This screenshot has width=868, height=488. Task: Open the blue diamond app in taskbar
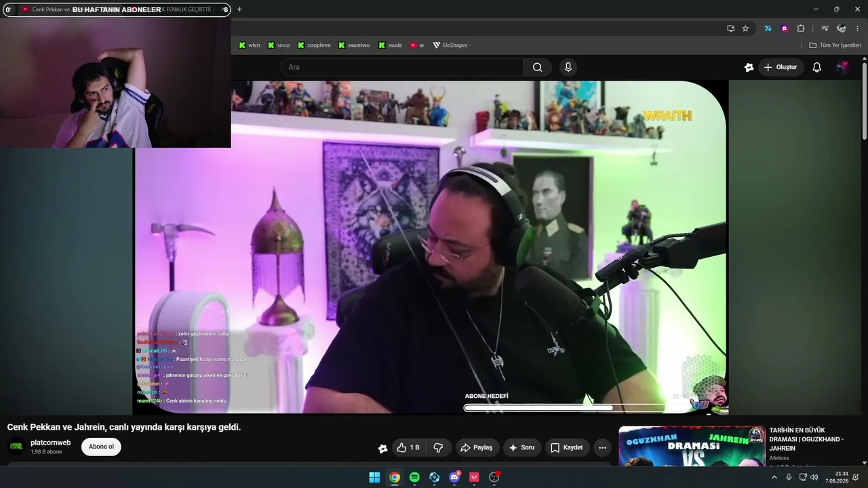435,477
